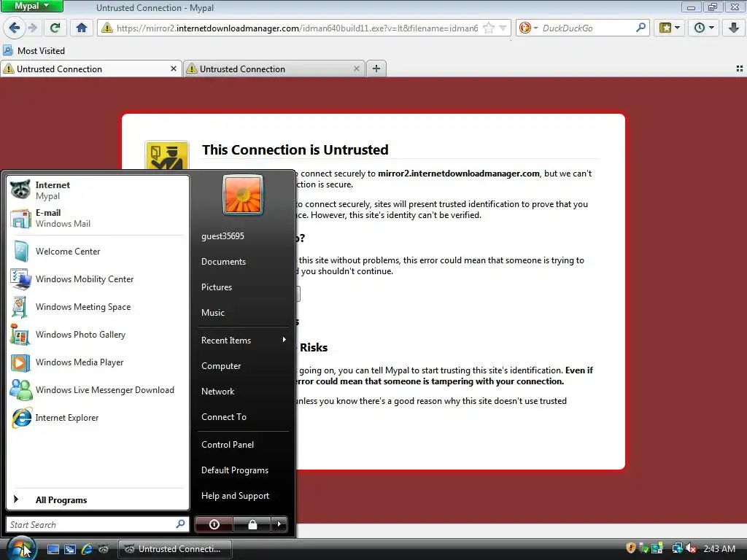Click the security shield tray icon

[631, 548]
